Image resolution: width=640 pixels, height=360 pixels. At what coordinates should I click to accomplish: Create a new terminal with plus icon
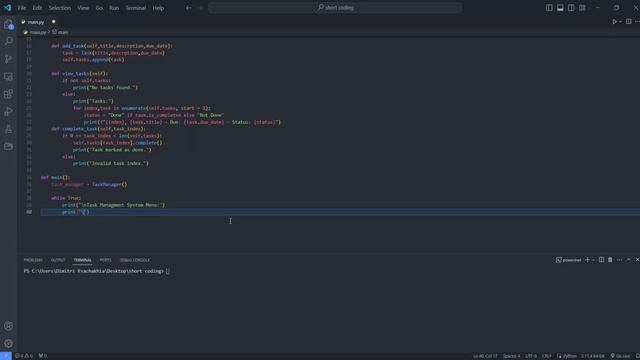point(587,260)
